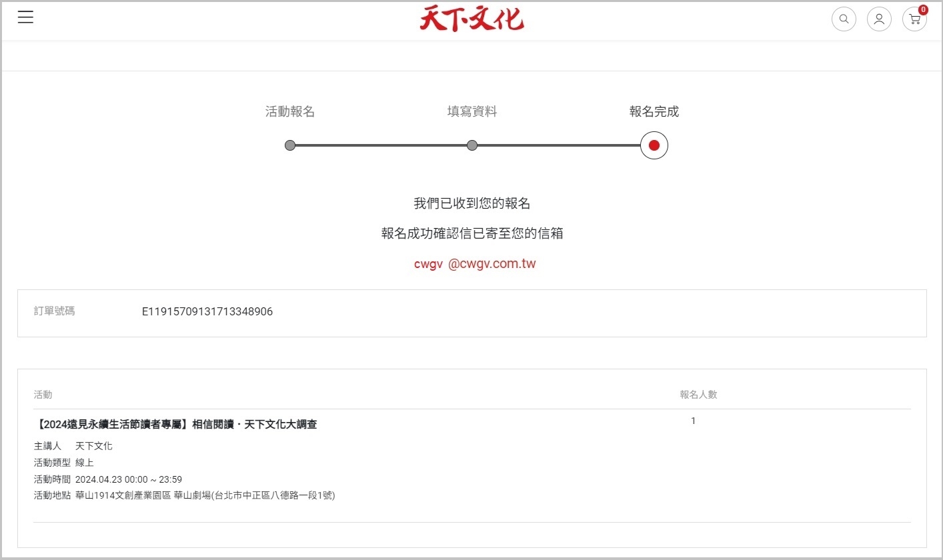Open the hamburger menu
Screen dimensions: 943x560
pyautogui.click(x=25, y=17)
